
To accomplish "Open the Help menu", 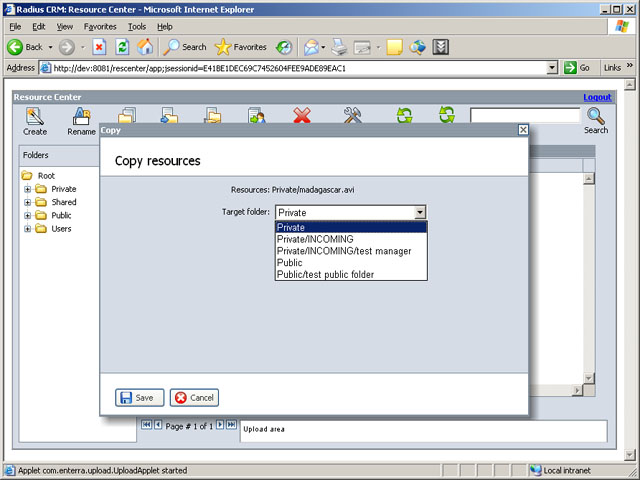I will (165, 27).
